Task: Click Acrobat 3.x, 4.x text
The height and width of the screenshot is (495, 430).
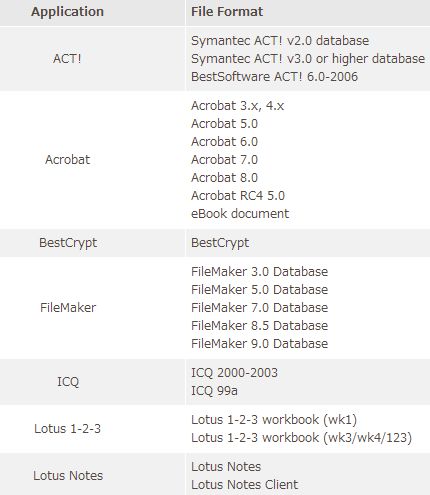Action: [238, 106]
